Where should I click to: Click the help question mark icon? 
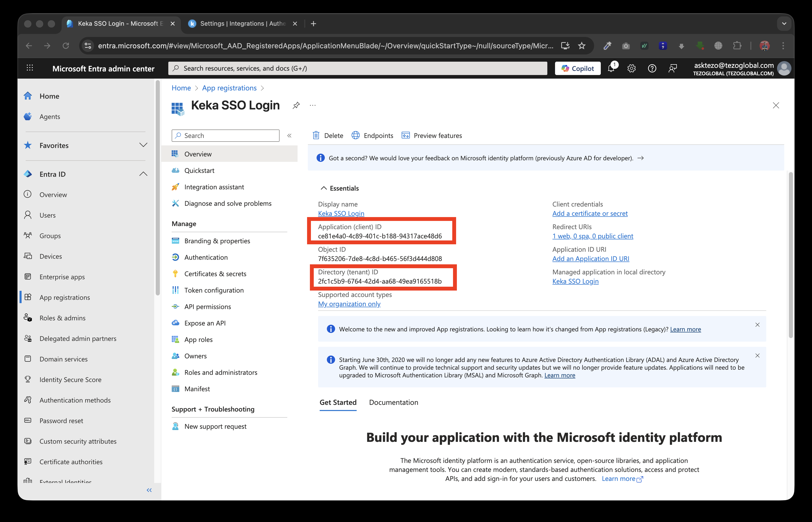pyautogui.click(x=652, y=69)
